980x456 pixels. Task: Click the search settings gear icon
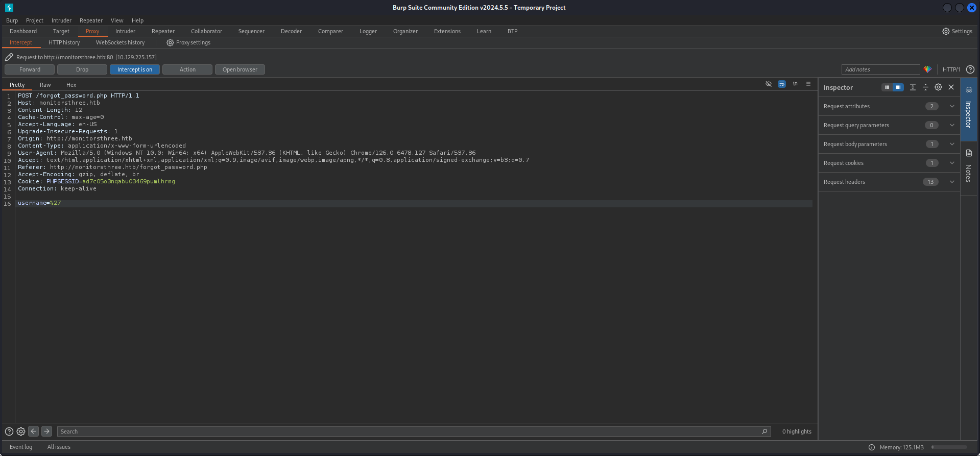(x=21, y=431)
